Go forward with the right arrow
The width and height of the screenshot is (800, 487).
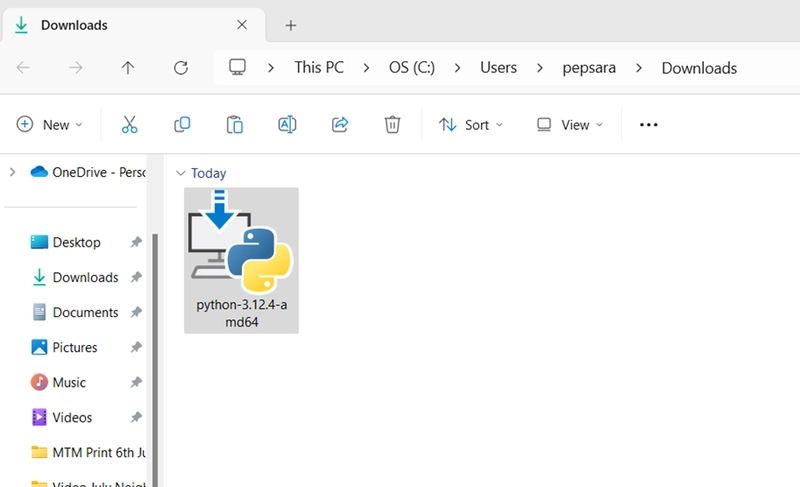tap(76, 67)
